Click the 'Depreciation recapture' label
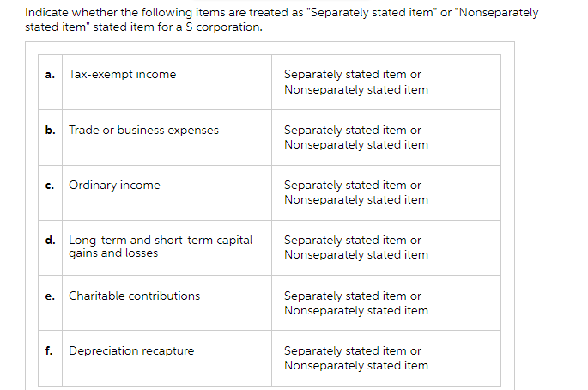 click(x=131, y=351)
